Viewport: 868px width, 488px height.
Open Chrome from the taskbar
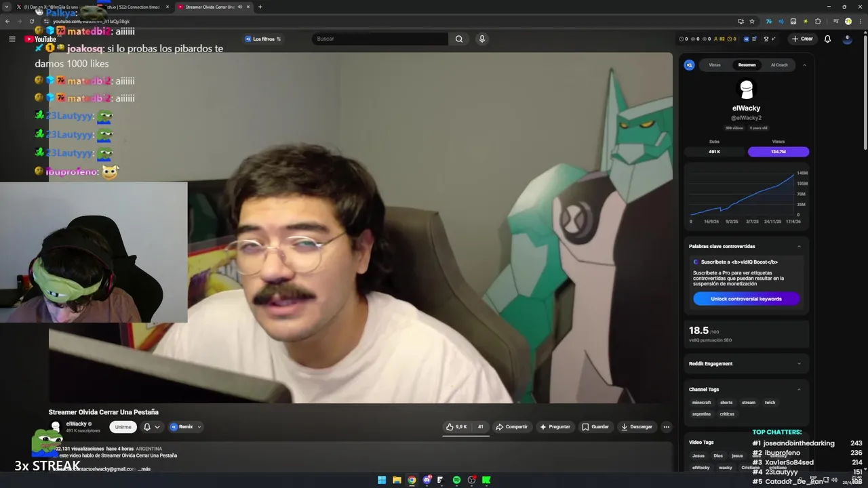[412, 480]
